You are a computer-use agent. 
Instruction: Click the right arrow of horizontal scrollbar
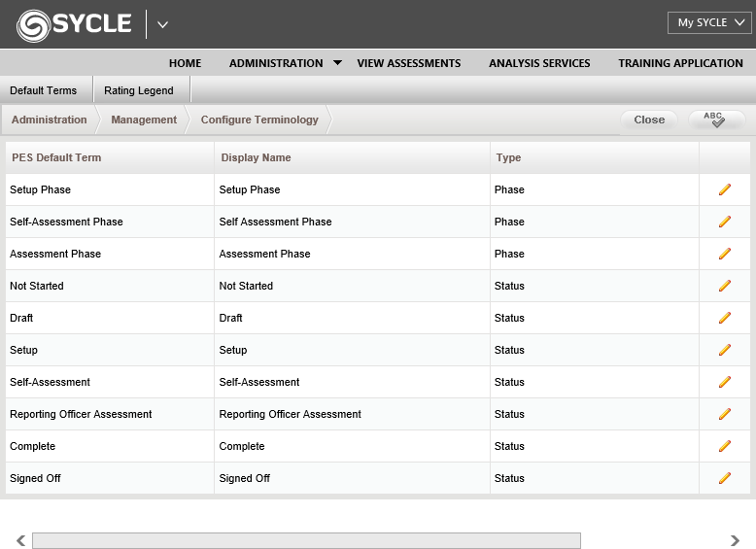pos(735,540)
